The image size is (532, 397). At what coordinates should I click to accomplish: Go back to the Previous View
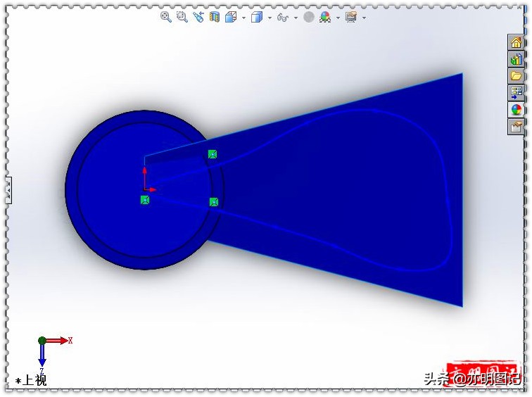click(198, 17)
